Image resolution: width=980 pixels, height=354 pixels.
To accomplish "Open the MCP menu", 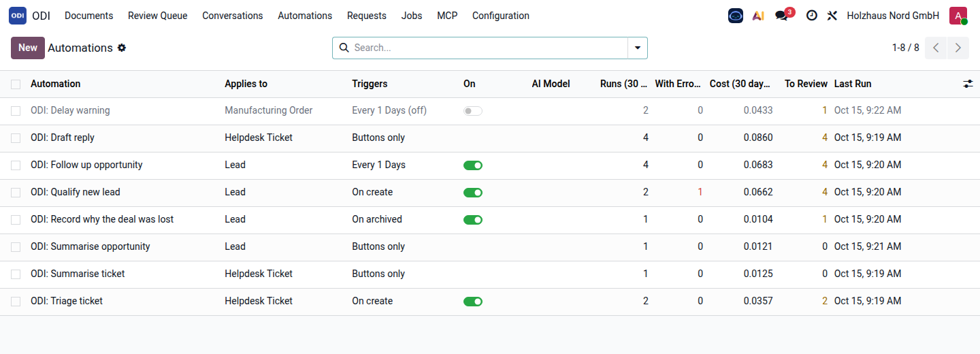I will pyautogui.click(x=447, y=16).
